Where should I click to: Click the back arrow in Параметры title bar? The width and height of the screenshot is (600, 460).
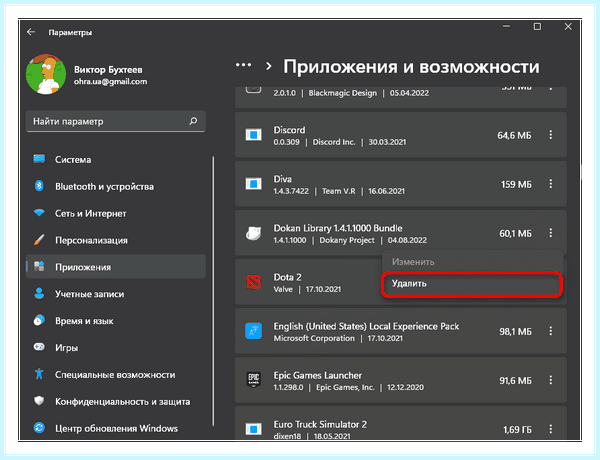[x=31, y=32]
